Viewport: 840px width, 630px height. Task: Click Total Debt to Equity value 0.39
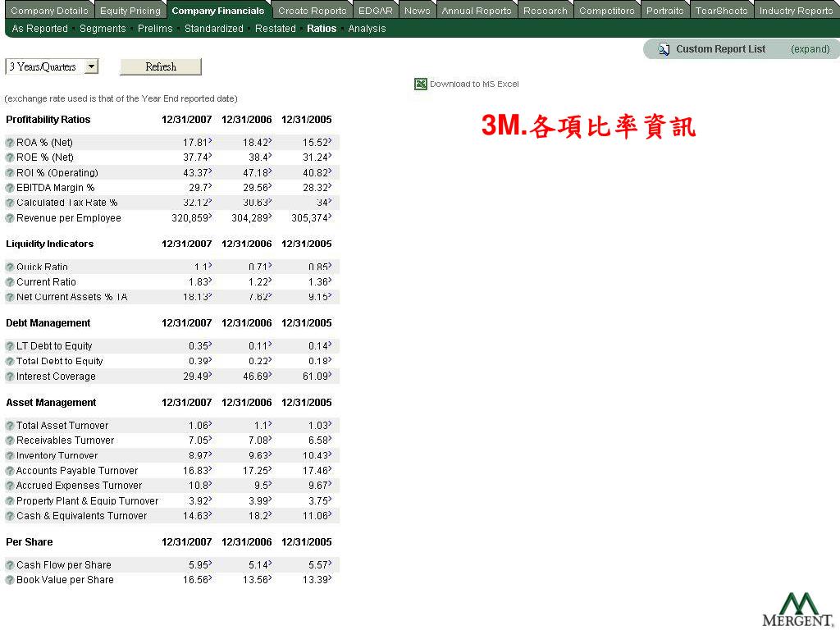click(200, 361)
